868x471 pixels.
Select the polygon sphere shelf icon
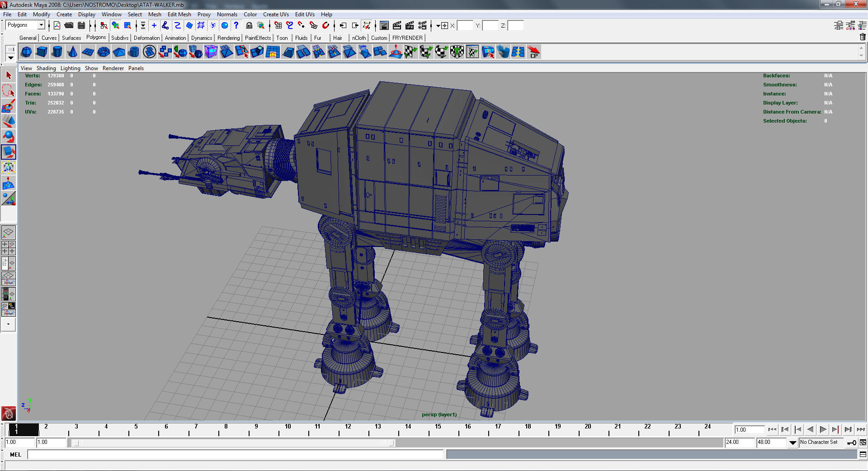26,52
